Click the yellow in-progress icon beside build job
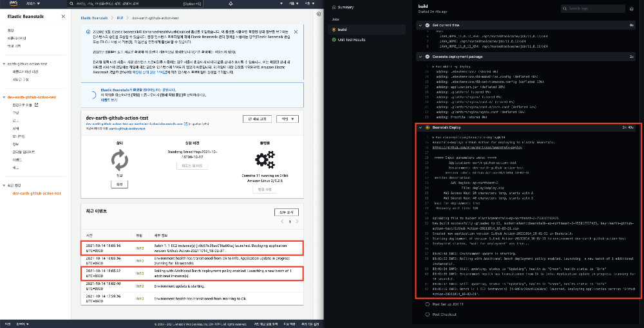This screenshot has width=644, height=328. click(x=334, y=30)
